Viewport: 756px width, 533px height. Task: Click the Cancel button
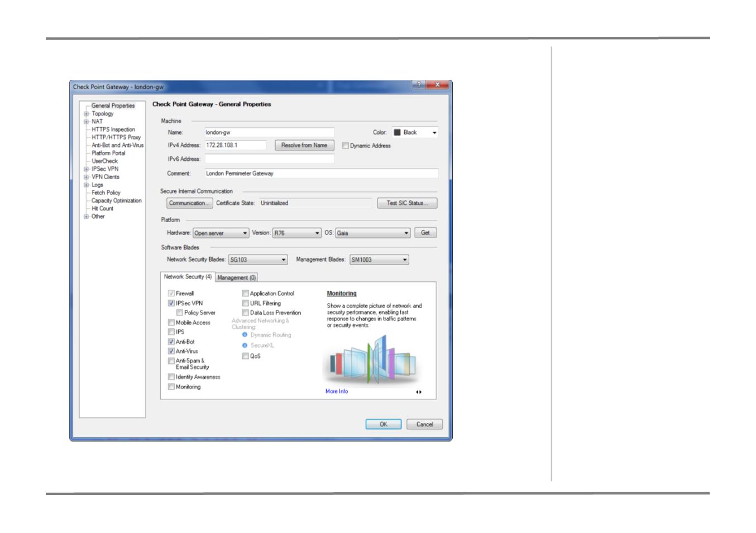(x=424, y=424)
